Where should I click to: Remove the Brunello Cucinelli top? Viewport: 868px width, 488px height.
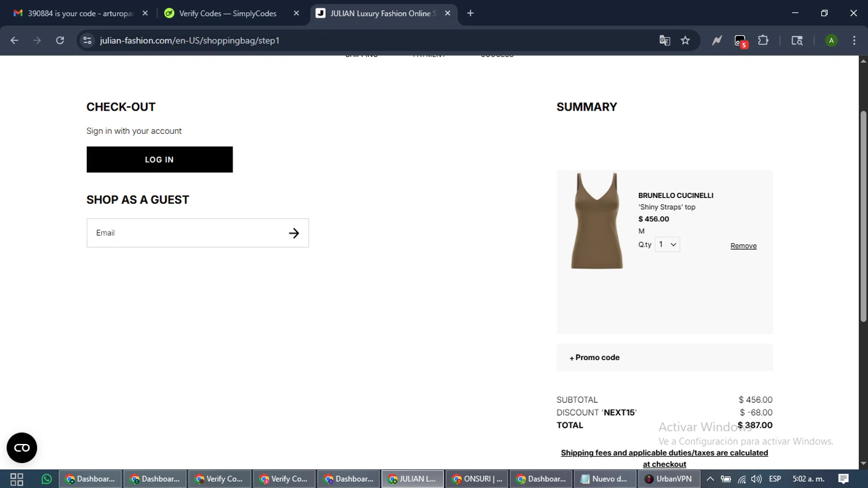pos(744,246)
